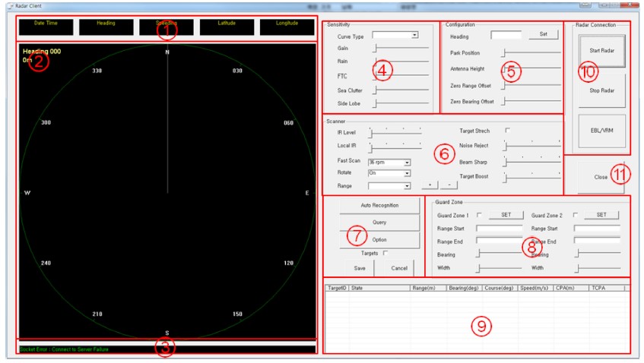Increase range with the plus button

pyautogui.click(x=430, y=185)
